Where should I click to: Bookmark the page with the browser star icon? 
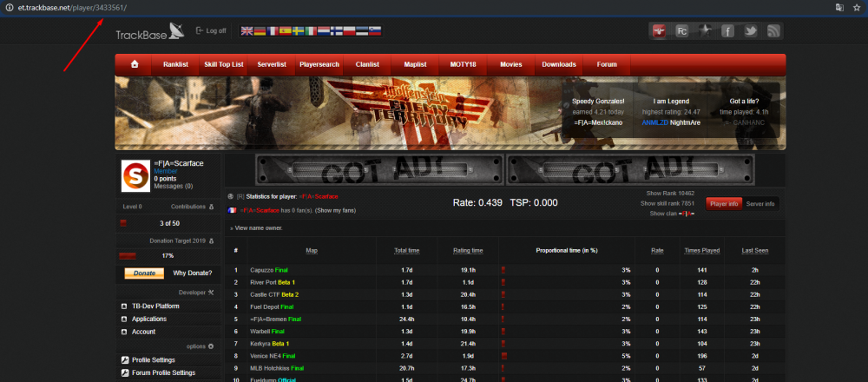(856, 7)
